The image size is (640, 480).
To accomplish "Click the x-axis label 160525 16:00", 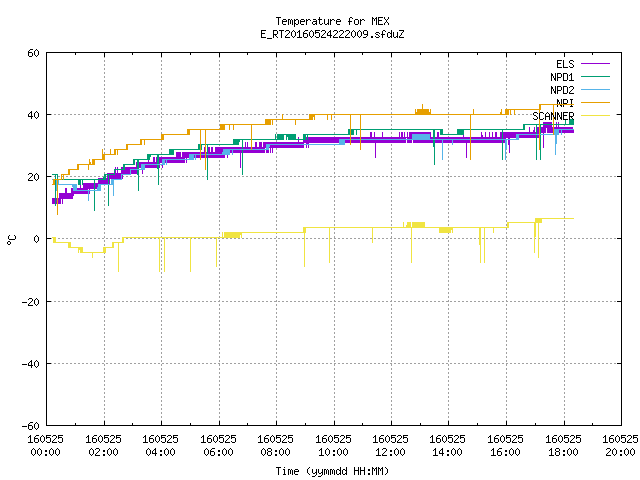I will tap(506, 446).
